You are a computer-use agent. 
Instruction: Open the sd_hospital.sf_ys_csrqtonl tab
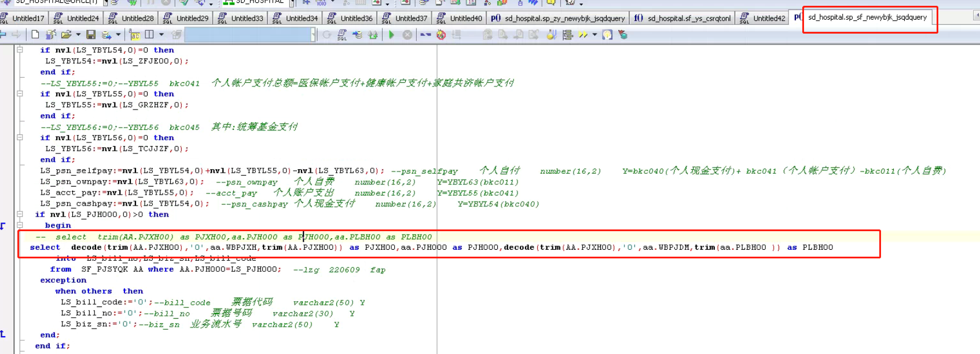pyautogui.click(x=682, y=18)
